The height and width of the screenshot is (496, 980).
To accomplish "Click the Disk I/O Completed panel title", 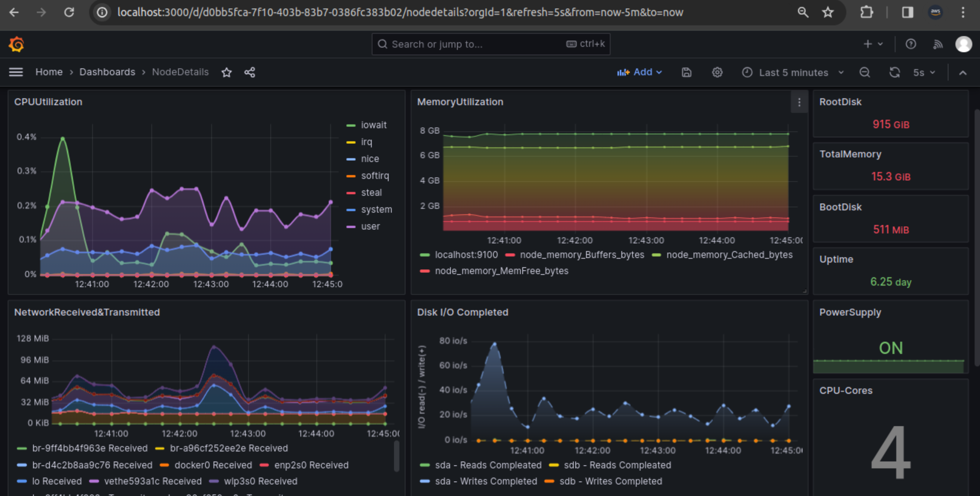I will pyautogui.click(x=462, y=312).
